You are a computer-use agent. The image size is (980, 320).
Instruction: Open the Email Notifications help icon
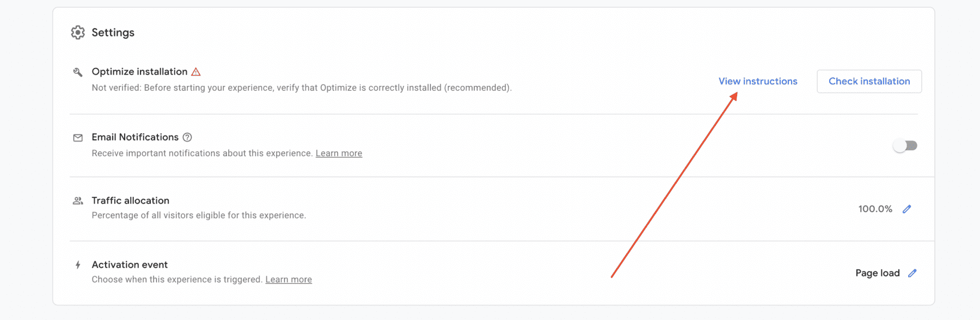[187, 137]
